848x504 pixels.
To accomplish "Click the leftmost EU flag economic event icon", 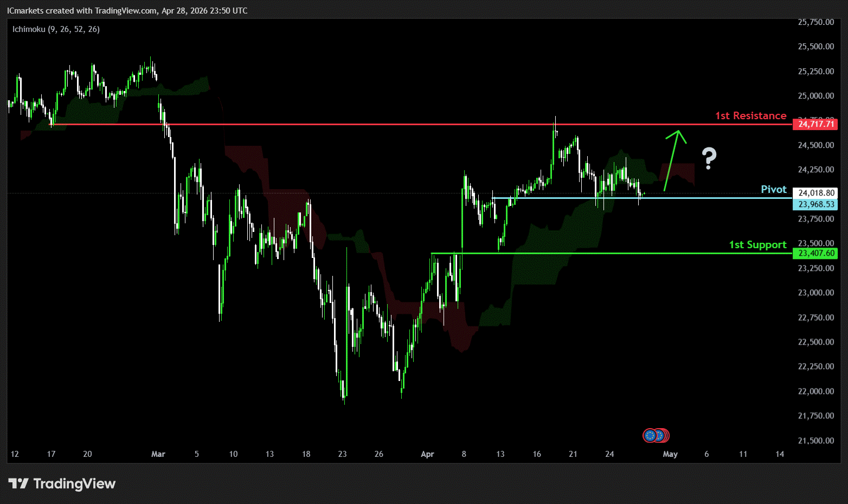I will [650, 435].
